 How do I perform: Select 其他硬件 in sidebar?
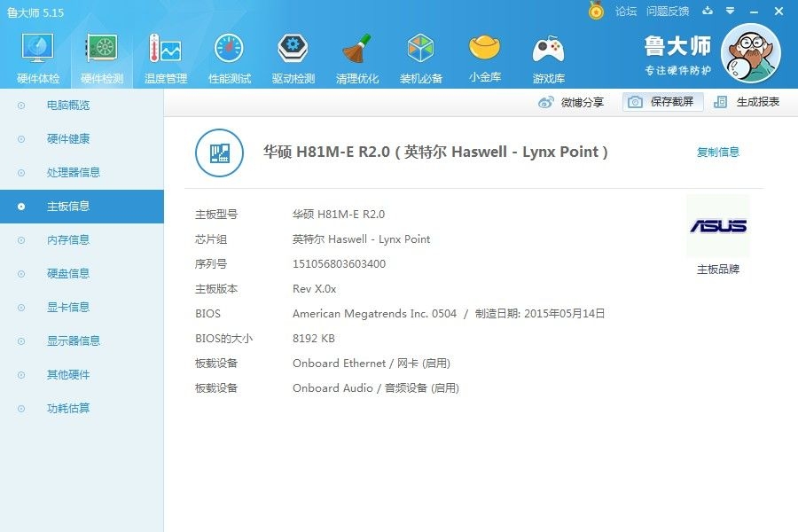[82, 375]
